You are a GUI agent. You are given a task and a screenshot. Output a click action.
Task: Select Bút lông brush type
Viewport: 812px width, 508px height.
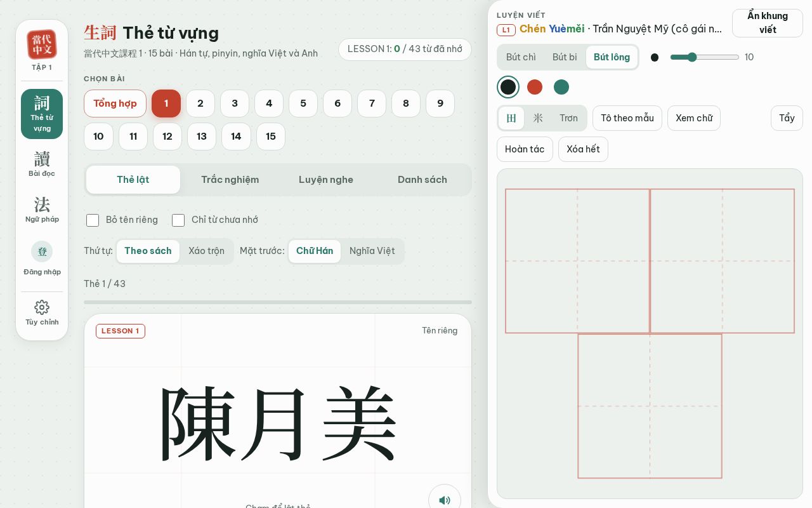pos(612,57)
